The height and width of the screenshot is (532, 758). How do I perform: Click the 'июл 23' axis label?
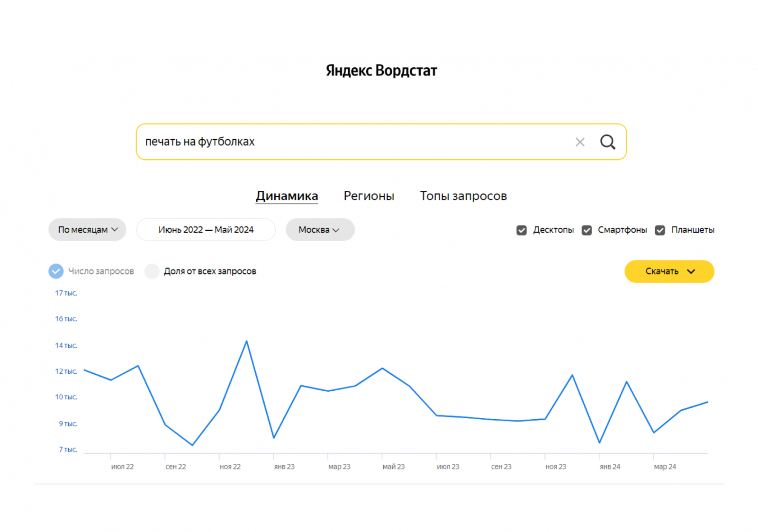point(448,467)
